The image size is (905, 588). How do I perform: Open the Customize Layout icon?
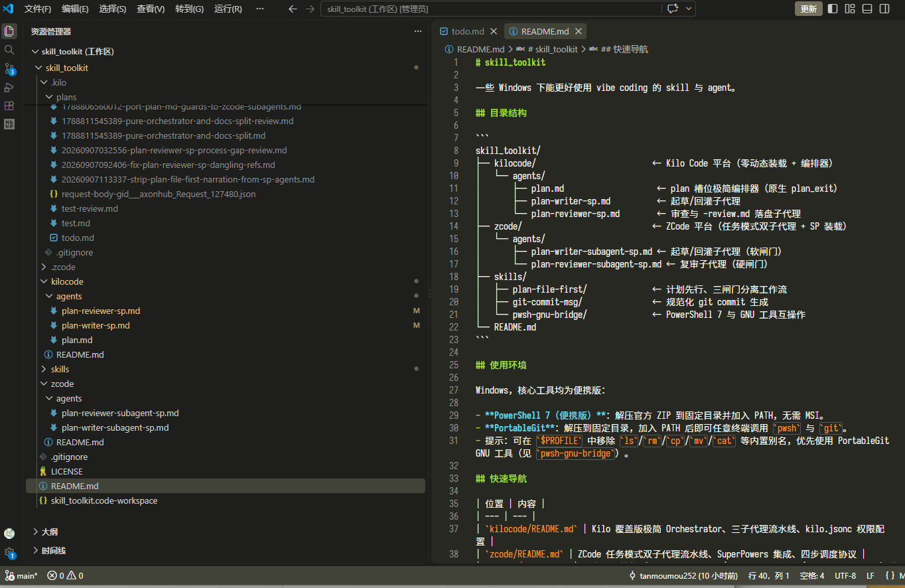pos(850,9)
